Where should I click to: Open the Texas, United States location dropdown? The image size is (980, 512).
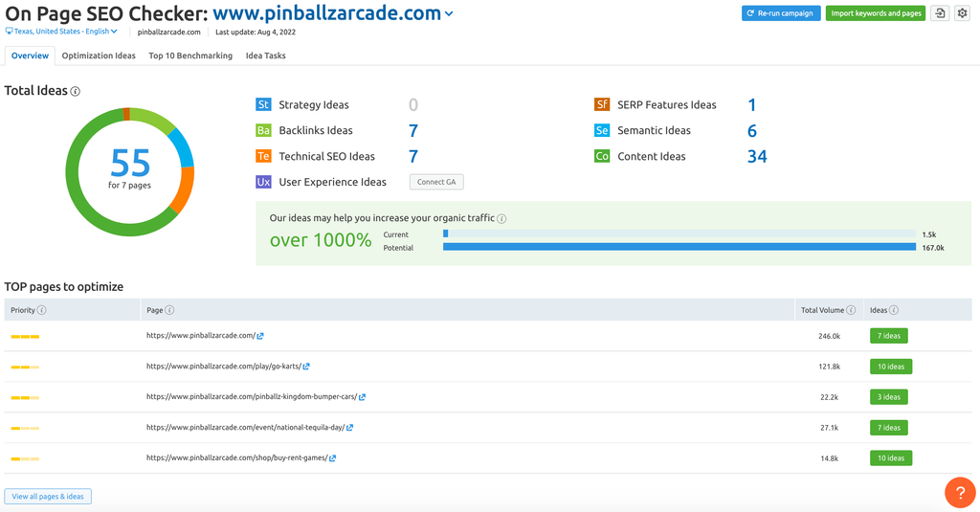pos(66,32)
